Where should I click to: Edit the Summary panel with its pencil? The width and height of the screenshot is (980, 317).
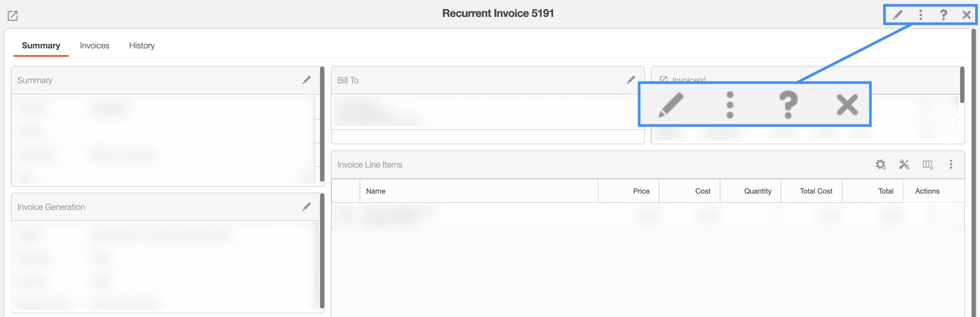pos(306,80)
